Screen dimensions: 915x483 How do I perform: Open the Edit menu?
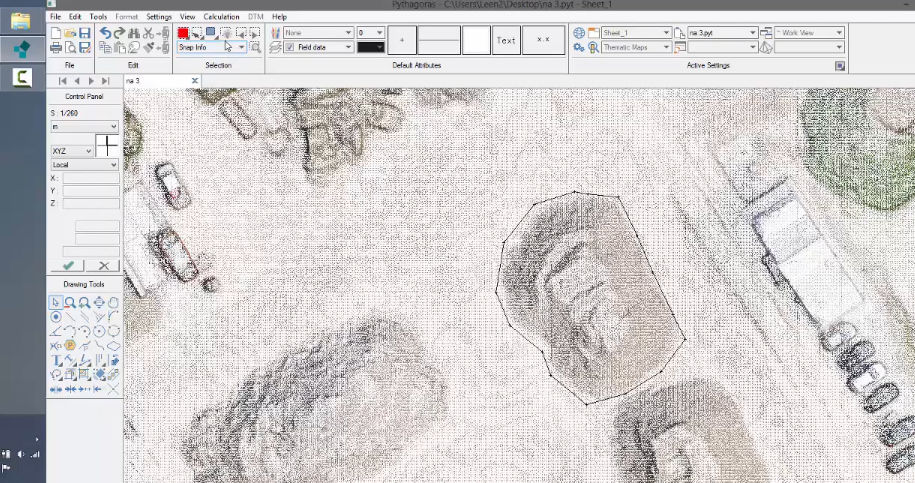tap(75, 17)
